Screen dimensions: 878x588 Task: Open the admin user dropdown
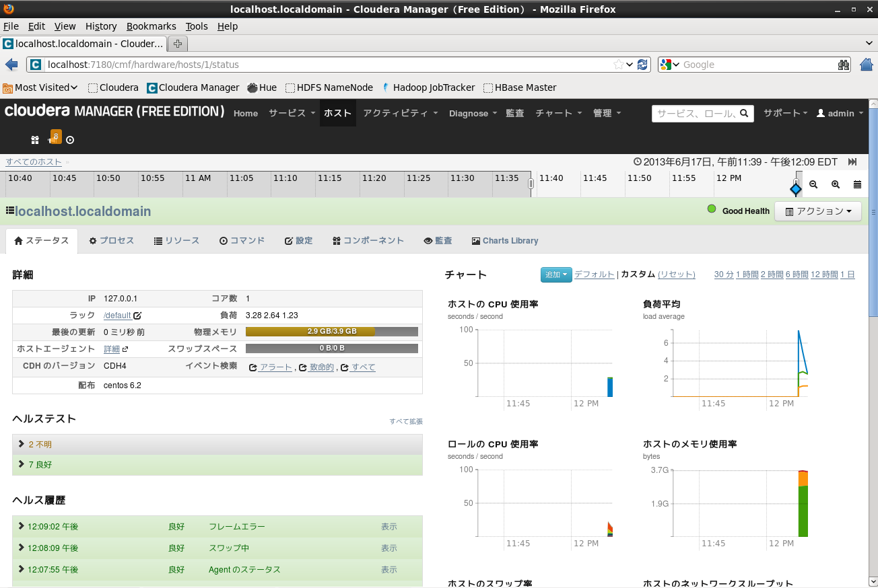point(840,113)
